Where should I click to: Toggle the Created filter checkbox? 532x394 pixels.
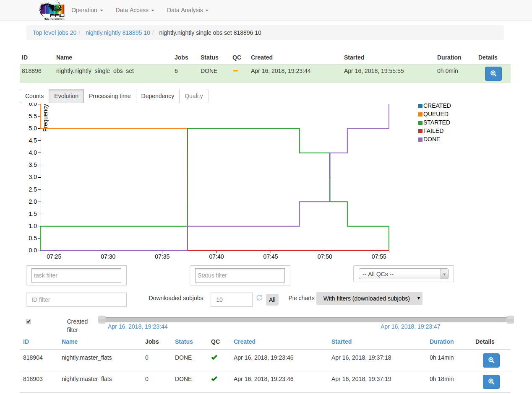[29, 321]
